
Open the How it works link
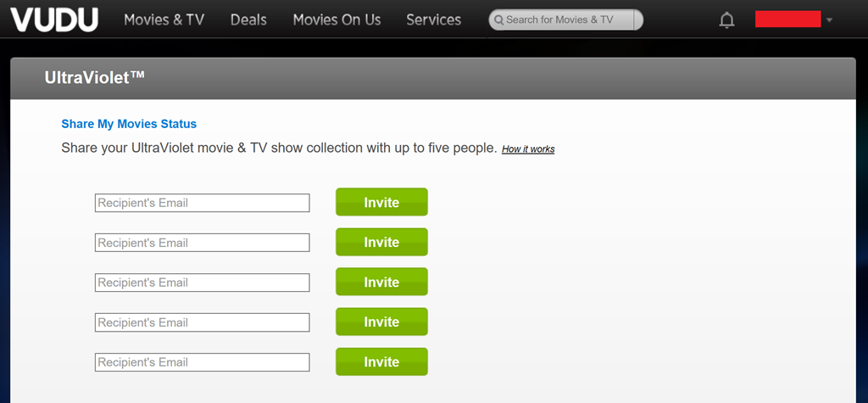click(x=528, y=149)
